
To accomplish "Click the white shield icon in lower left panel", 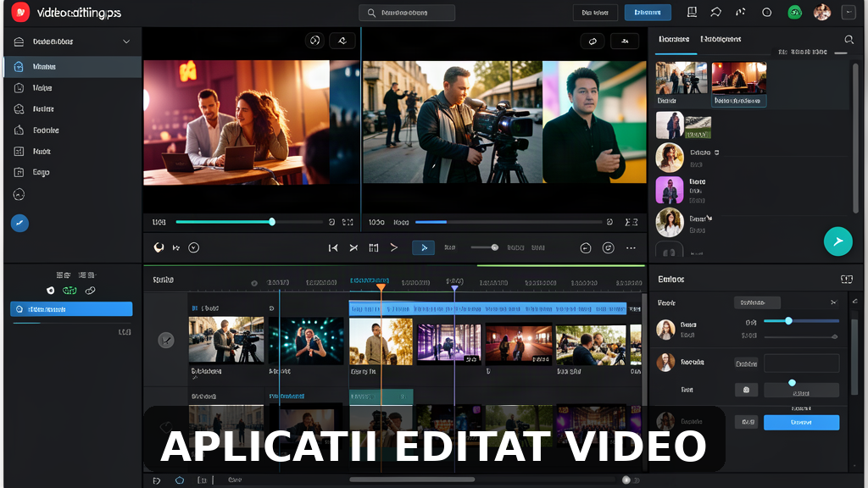I will 50,291.
